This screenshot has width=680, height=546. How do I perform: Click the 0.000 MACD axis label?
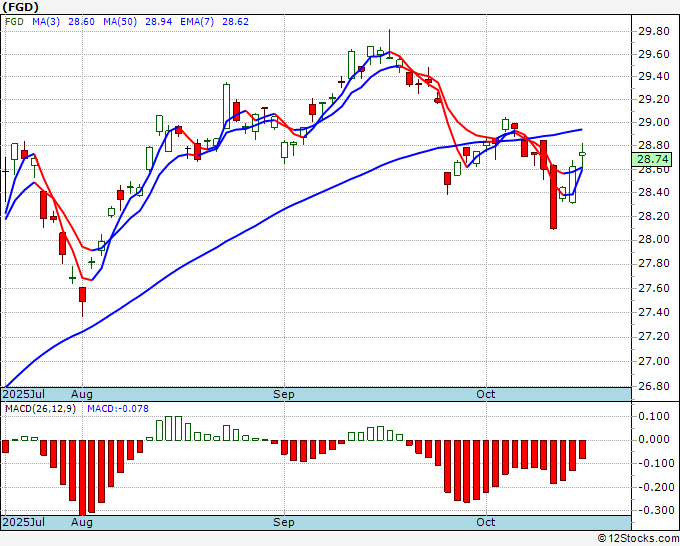[x=654, y=439]
